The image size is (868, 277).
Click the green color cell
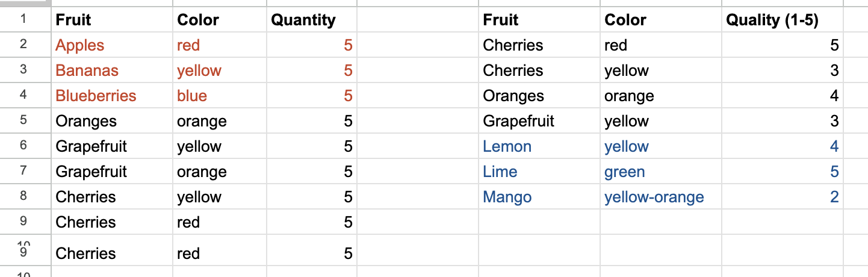click(625, 172)
